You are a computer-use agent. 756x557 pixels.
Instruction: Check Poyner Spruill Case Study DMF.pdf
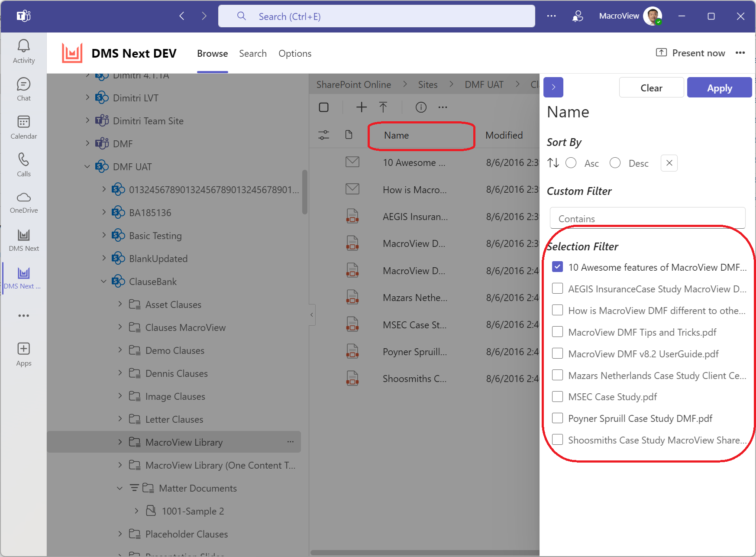click(558, 418)
